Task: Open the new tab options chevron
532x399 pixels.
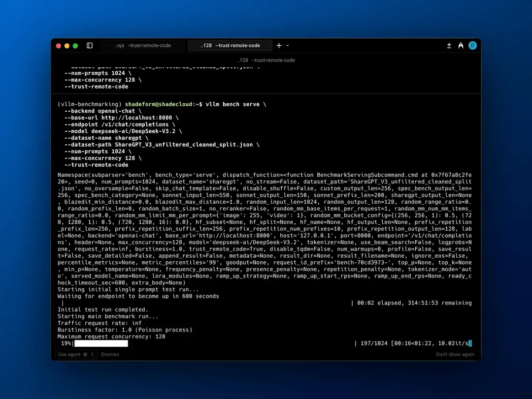Action: pos(286,45)
